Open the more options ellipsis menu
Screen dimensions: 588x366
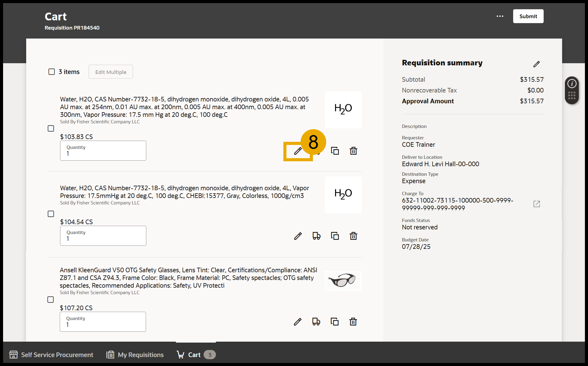(500, 16)
